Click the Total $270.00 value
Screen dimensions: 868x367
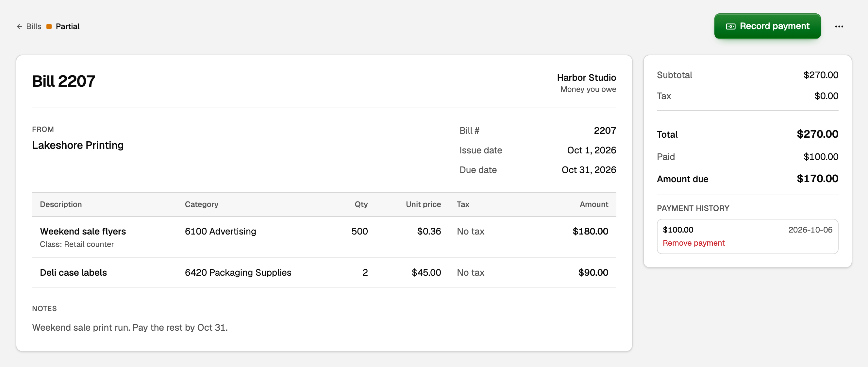click(817, 134)
